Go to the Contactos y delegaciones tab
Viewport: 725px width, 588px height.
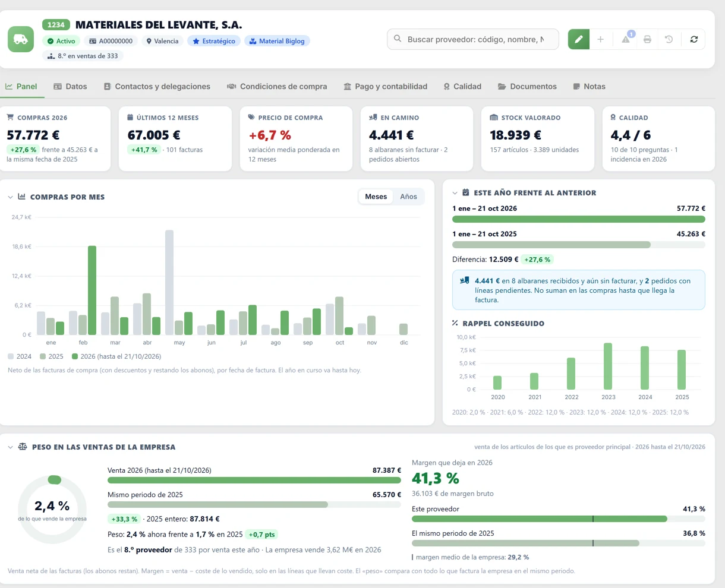pos(157,86)
